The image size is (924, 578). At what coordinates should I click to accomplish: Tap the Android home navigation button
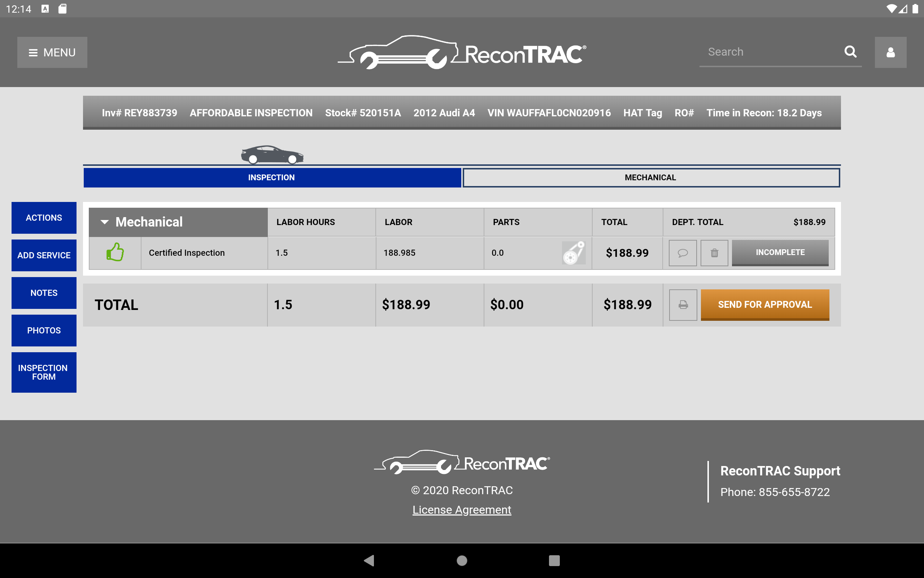462,560
